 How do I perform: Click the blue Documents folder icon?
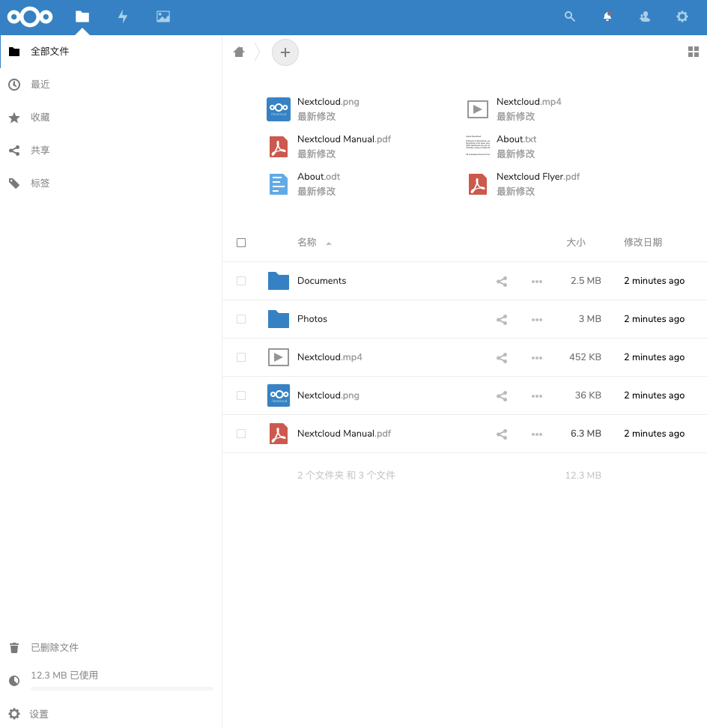click(x=279, y=281)
